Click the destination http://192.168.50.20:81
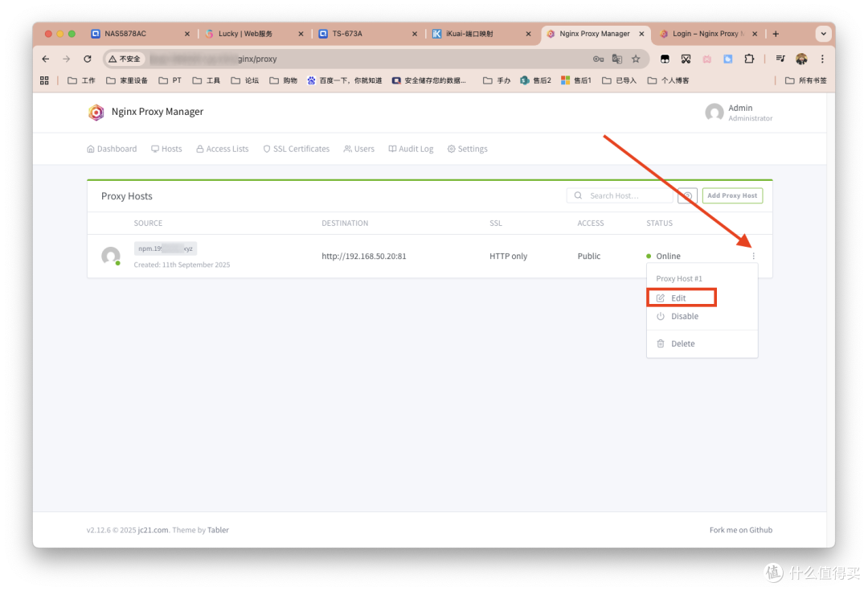Viewport: 868px width, 591px height. point(364,256)
